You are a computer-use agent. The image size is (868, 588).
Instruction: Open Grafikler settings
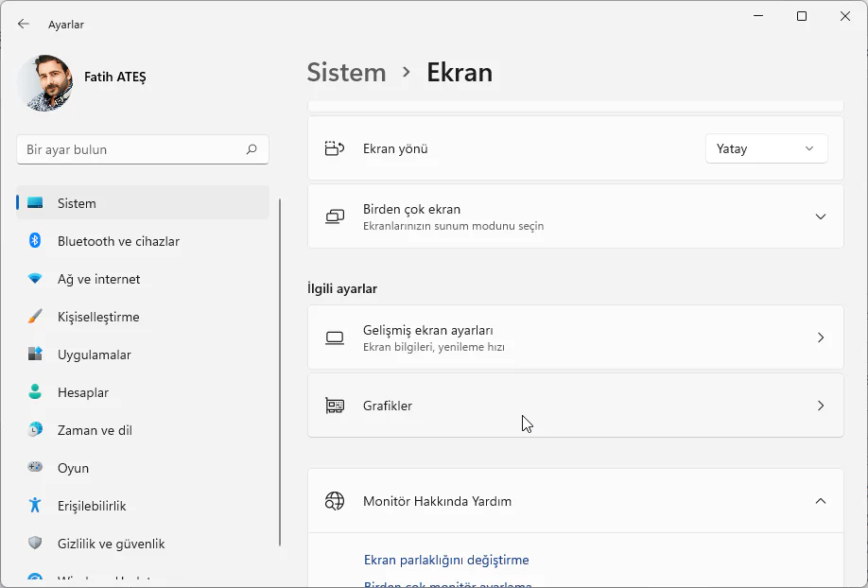pos(576,406)
